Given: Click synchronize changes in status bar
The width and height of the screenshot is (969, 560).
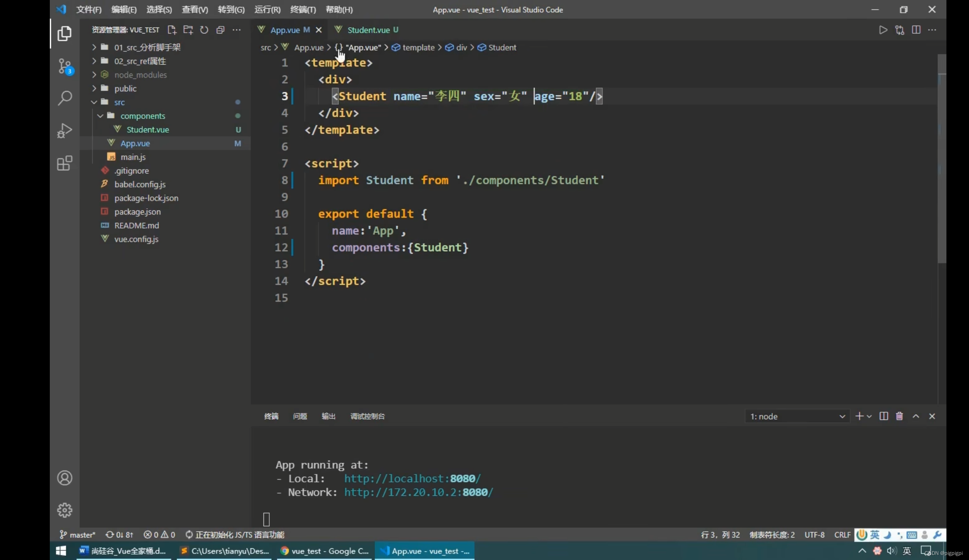Looking at the screenshot, I should click(x=119, y=535).
